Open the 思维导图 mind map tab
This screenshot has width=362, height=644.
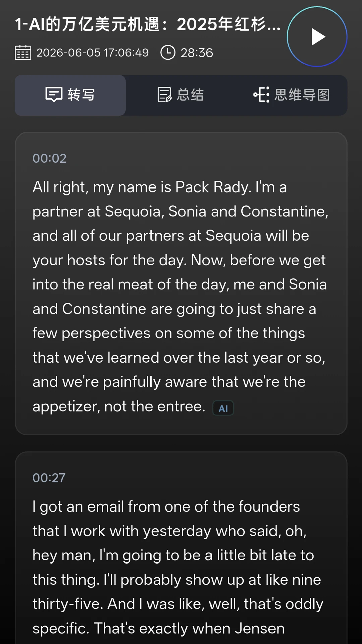coord(291,95)
